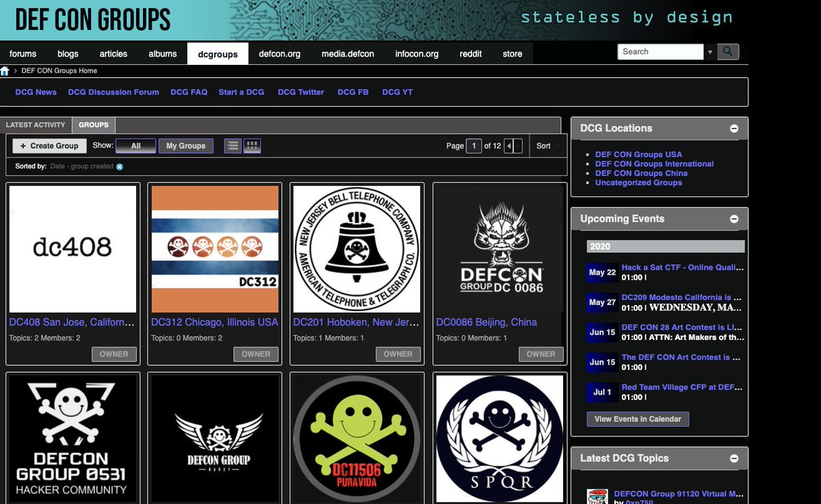Show only My Groups toggle
Screen dimensions: 821x504
[x=186, y=146]
